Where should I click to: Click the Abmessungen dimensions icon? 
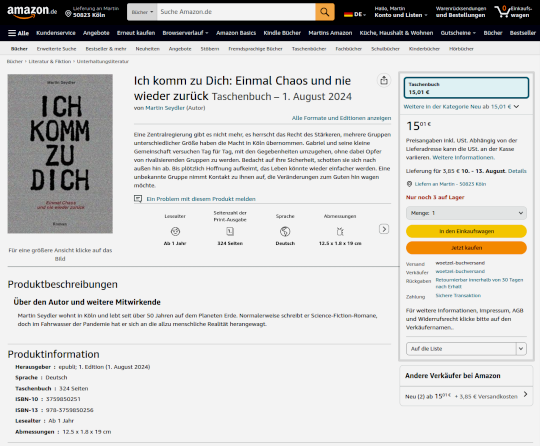[340, 231]
